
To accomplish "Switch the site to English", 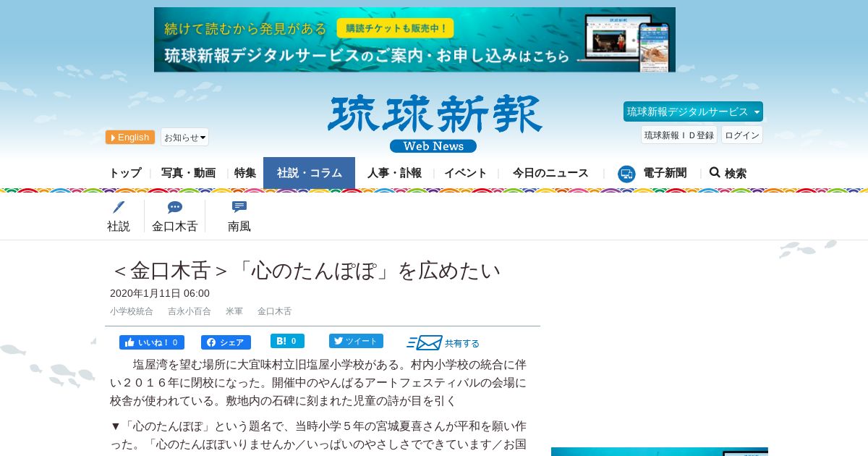I will click(x=130, y=137).
